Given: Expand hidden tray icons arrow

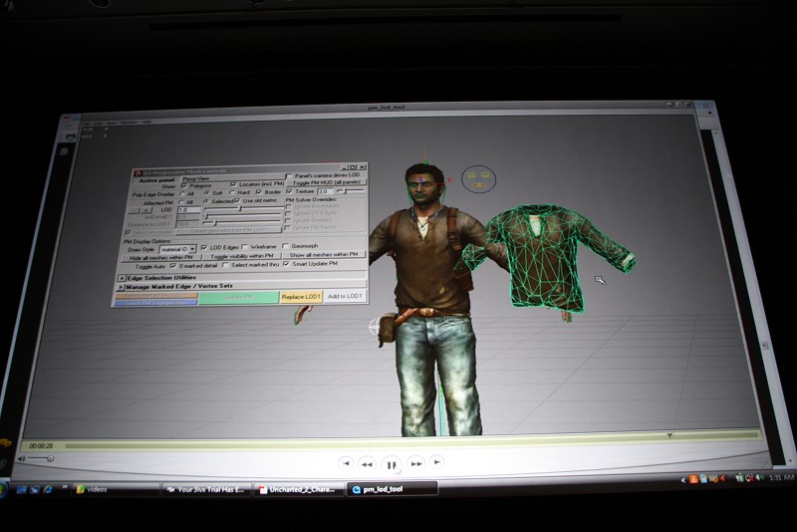Looking at the screenshot, I should (683, 479).
